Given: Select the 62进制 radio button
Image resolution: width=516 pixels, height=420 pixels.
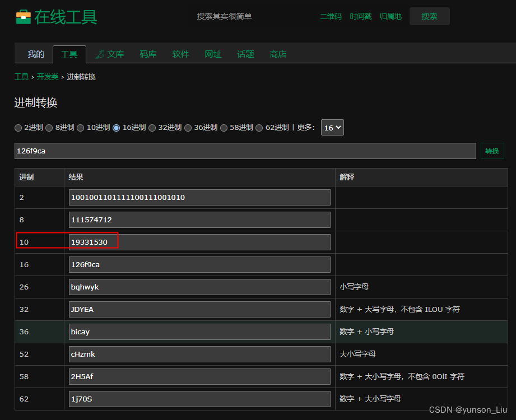Looking at the screenshot, I should click(x=259, y=128).
